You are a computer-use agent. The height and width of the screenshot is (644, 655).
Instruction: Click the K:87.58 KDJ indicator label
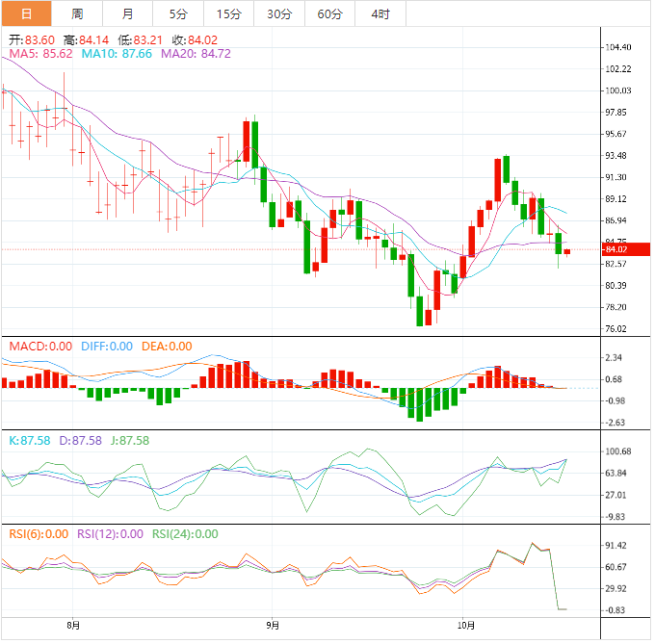29,440
